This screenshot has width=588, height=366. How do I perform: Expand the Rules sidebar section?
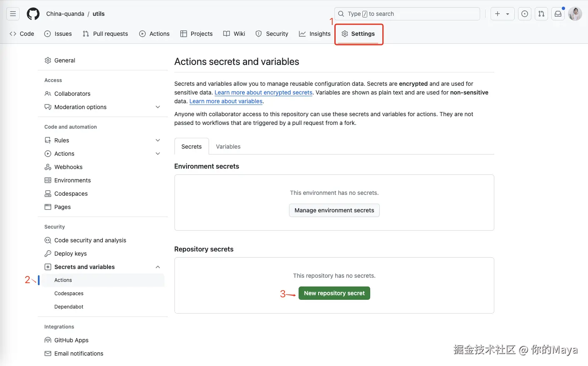(x=158, y=140)
